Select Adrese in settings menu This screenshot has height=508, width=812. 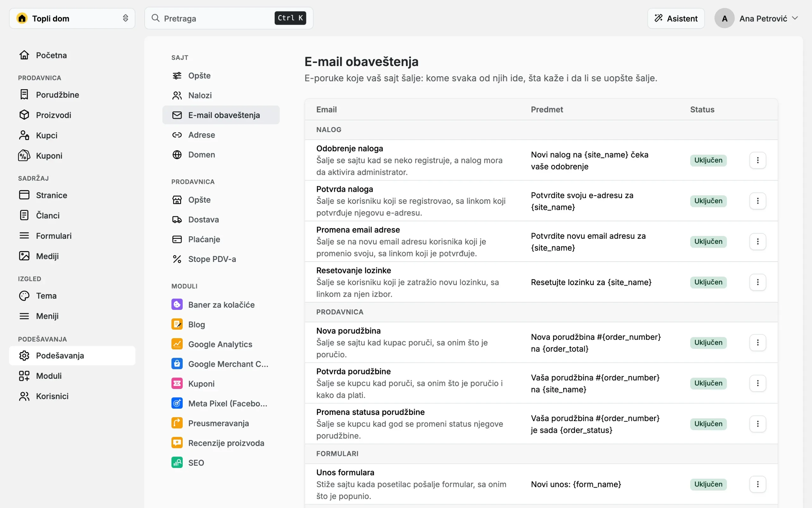(221, 135)
